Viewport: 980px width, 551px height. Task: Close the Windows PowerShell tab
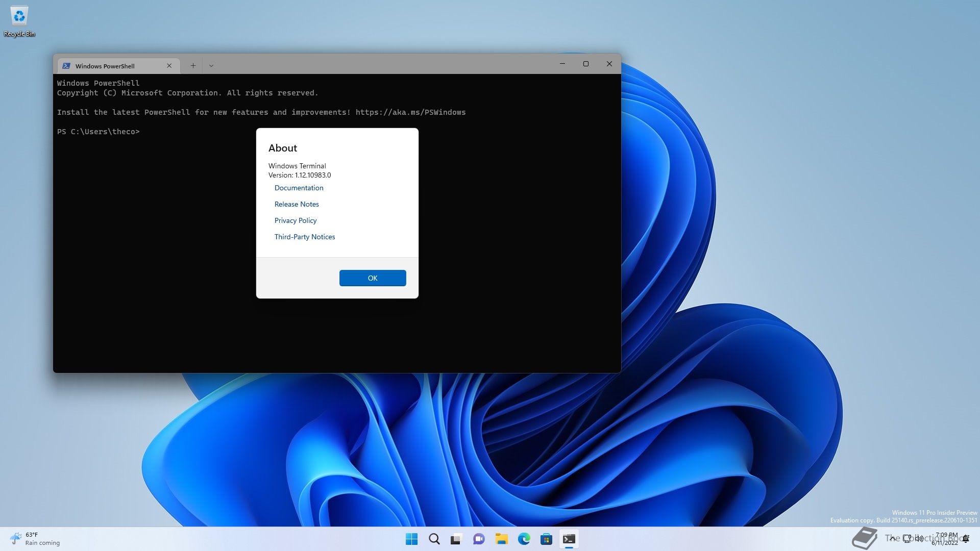coord(169,66)
